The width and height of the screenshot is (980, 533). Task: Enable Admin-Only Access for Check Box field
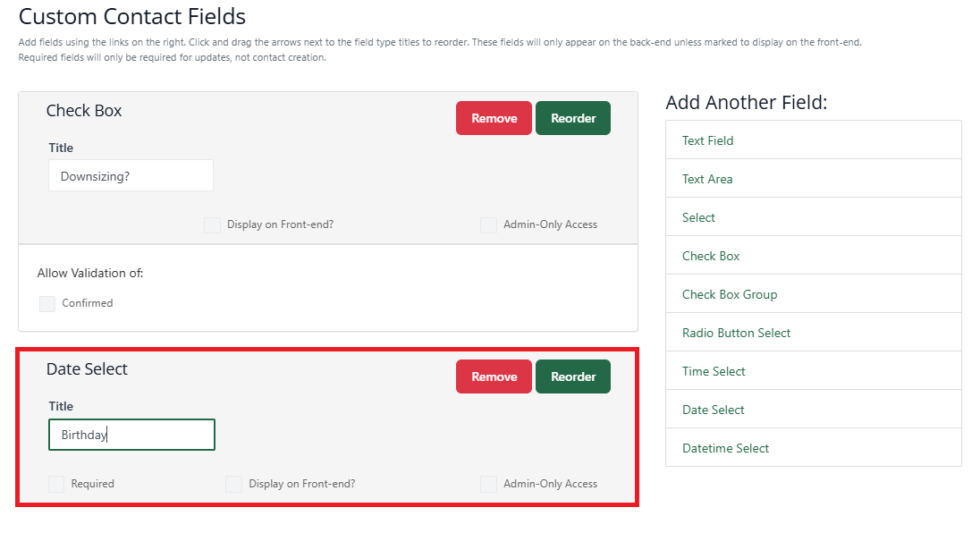[489, 225]
